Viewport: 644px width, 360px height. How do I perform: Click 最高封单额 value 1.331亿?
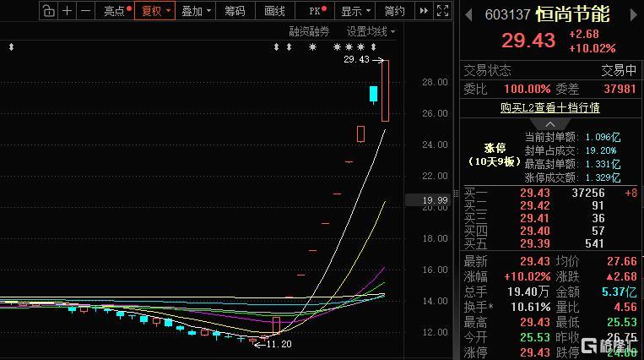pyautogui.click(x=603, y=164)
